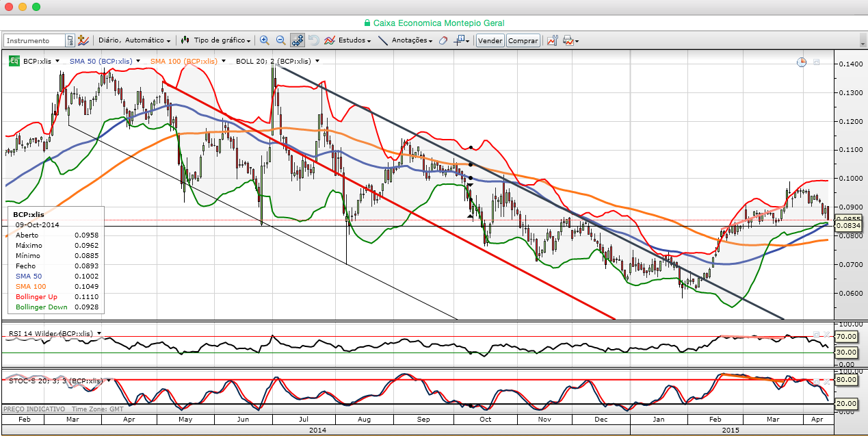Select the trend line drawing tool
Viewport: 868px width, 436px height.
coord(383,40)
